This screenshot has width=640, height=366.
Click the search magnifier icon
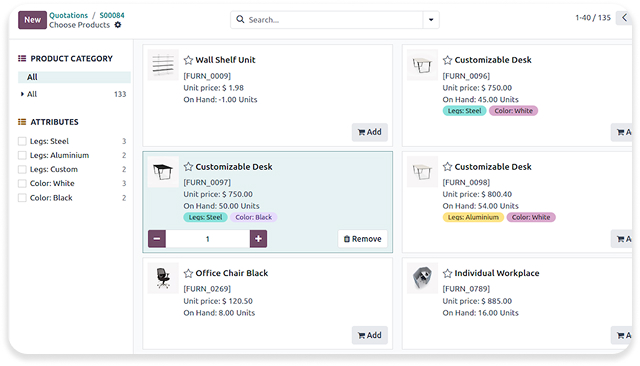tap(240, 19)
